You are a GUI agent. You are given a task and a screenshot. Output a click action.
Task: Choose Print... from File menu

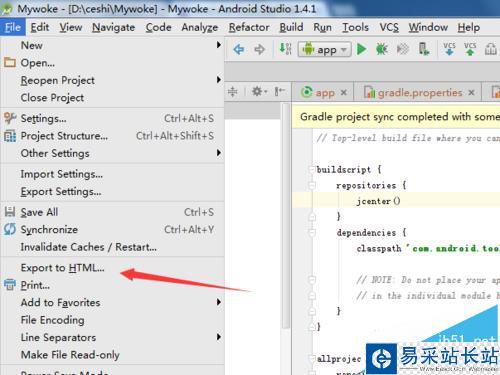[x=112, y=285]
